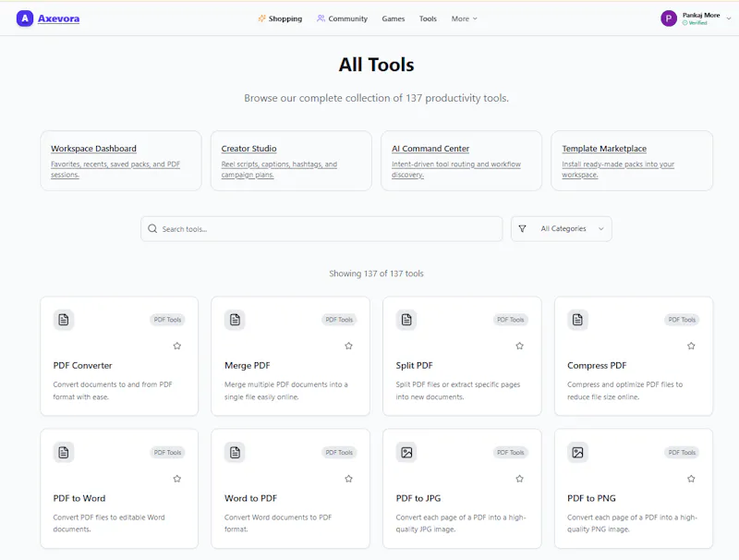Viewport: 739px width, 560px height.
Task: Select the 'PDF Converter' card title
Action: click(x=82, y=365)
